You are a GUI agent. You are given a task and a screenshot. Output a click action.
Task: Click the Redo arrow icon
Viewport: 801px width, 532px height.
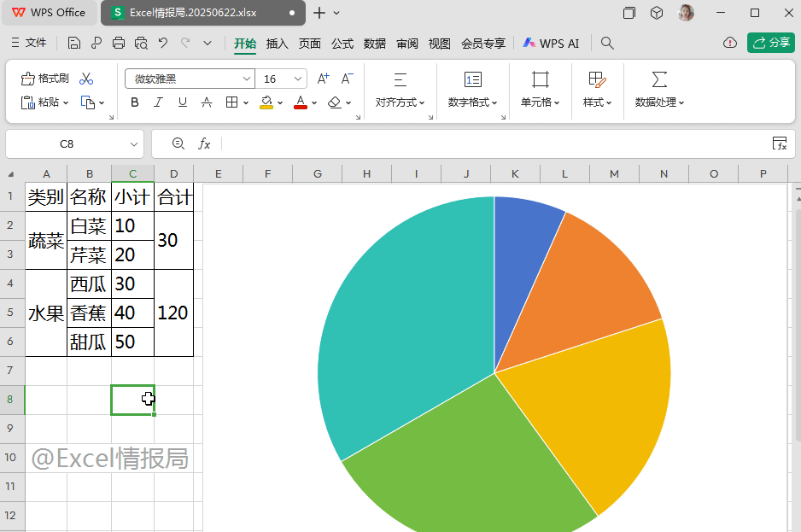pos(185,43)
